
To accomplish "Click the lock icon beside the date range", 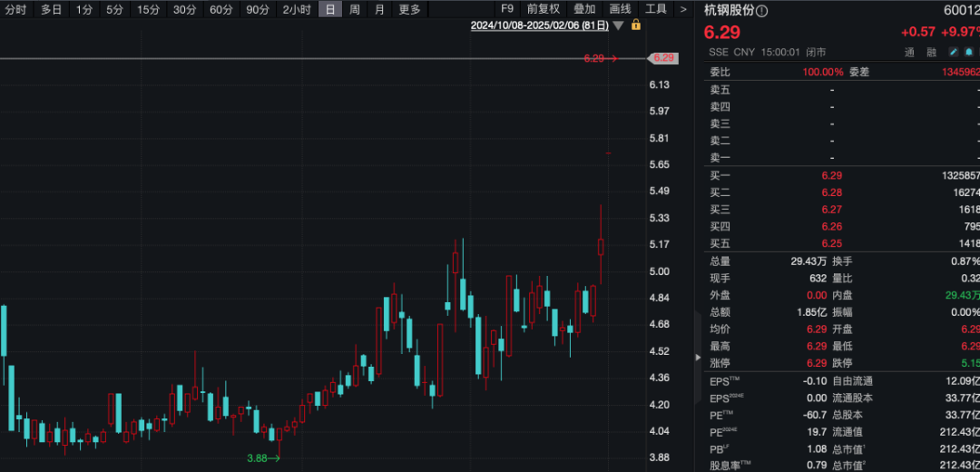I will (x=636, y=25).
